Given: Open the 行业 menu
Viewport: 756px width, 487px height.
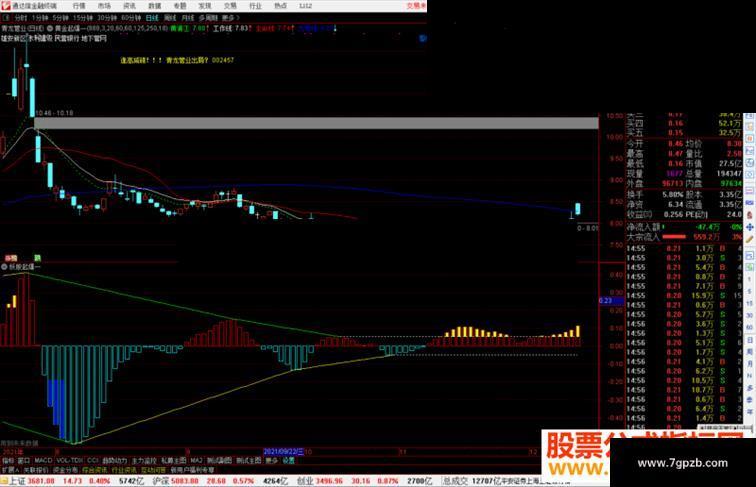Looking at the screenshot, I should 255,6.
